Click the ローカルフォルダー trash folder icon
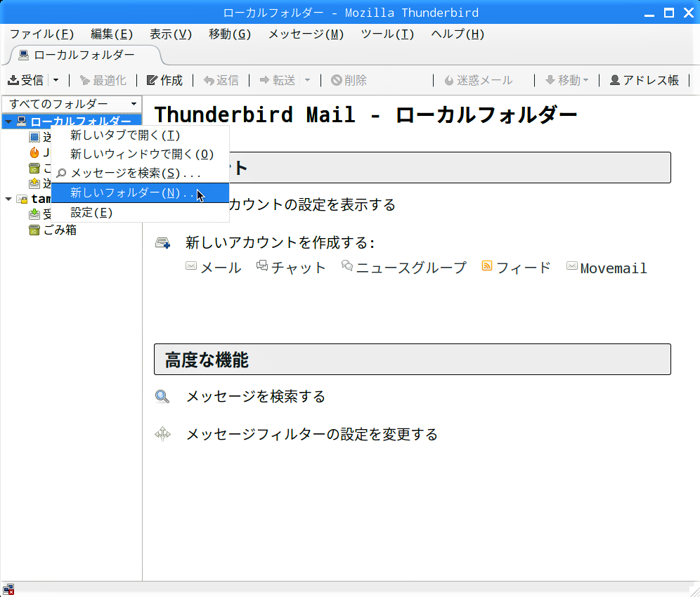This screenshot has width=700, height=597. click(34, 168)
